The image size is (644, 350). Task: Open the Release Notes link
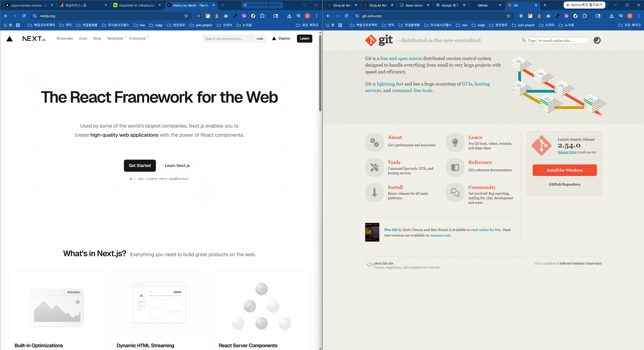(567, 152)
